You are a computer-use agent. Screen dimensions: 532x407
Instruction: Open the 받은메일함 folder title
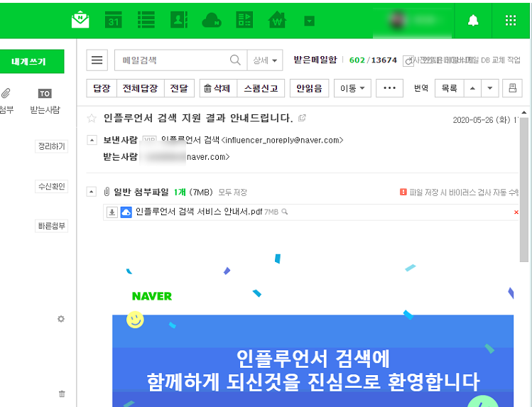click(315, 60)
